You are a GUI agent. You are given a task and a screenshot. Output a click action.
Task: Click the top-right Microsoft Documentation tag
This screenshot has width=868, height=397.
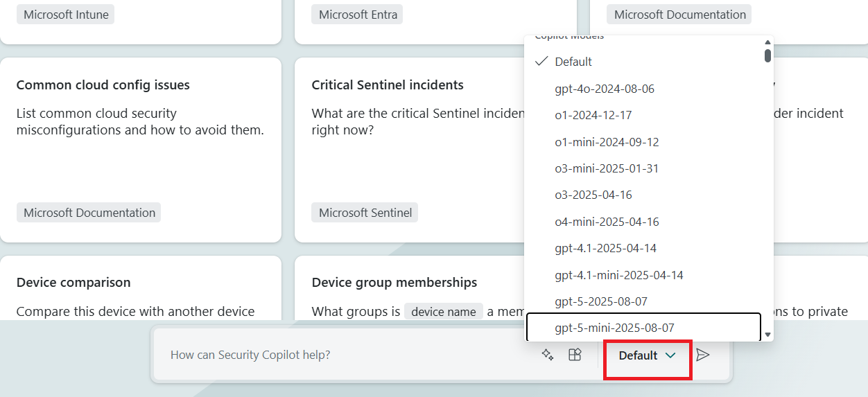(680, 15)
